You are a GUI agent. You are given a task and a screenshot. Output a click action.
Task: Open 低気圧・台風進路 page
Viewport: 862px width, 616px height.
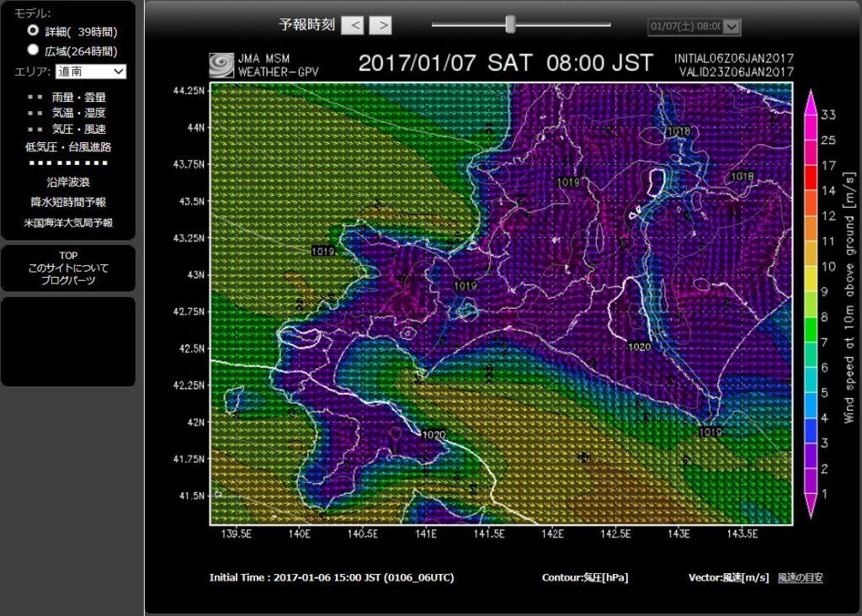[x=68, y=146]
